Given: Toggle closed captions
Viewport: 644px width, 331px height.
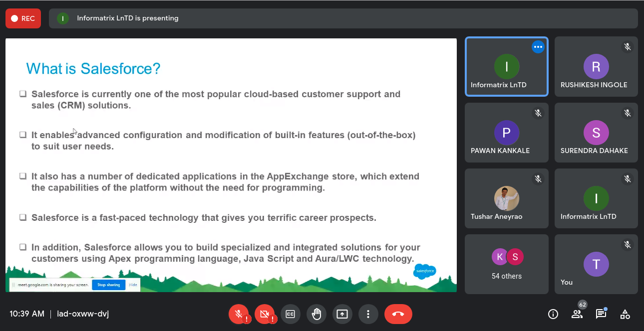Looking at the screenshot, I should [291, 314].
